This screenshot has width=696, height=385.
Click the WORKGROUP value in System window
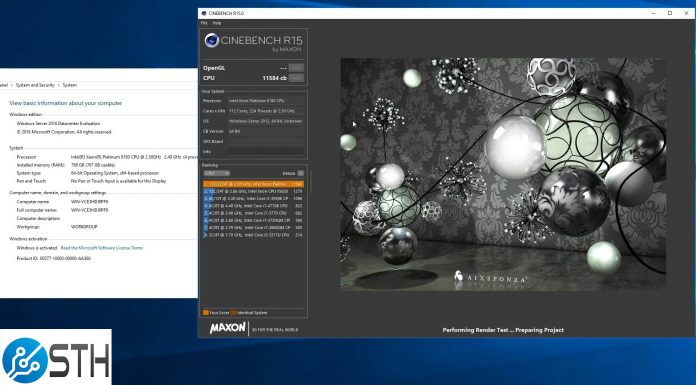tap(83, 226)
